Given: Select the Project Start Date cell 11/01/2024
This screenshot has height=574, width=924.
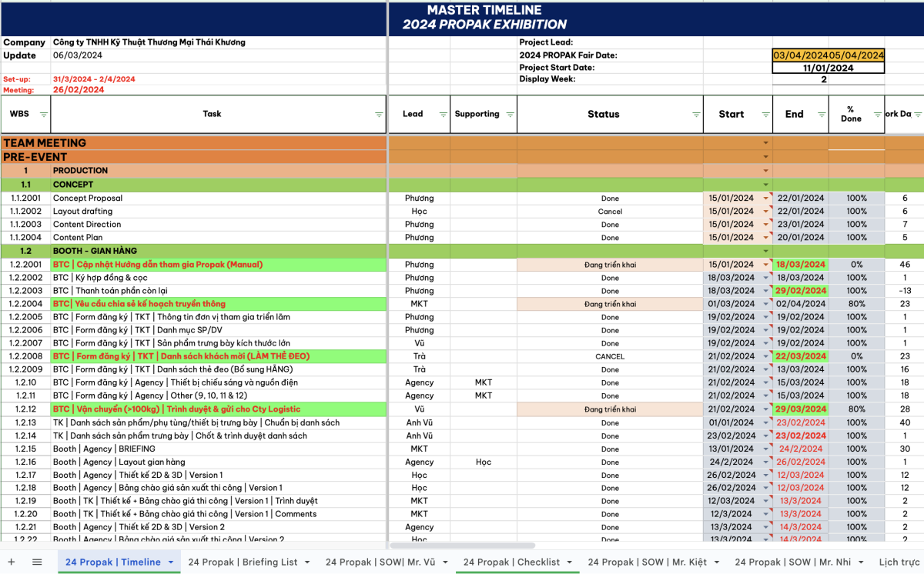Looking at the screenshot, I should (x=828, y=68).
